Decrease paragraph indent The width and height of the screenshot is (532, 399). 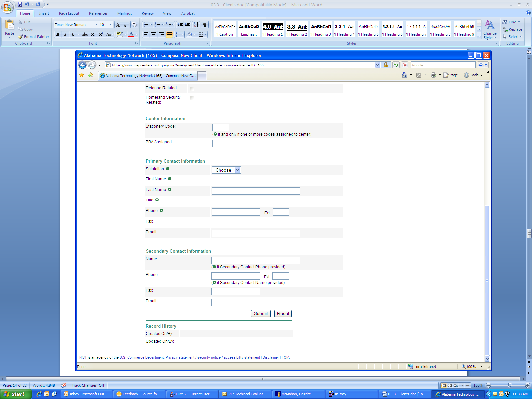click(x=180, y=25)
